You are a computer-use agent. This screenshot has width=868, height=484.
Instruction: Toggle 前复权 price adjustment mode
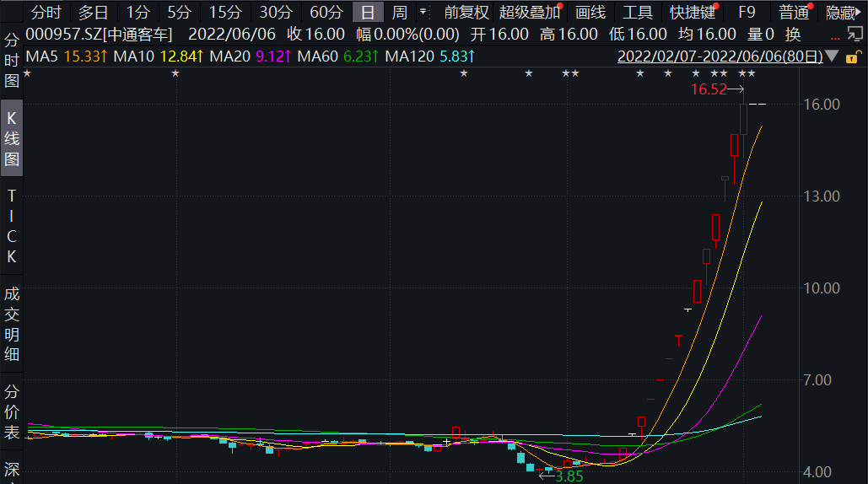466,12
